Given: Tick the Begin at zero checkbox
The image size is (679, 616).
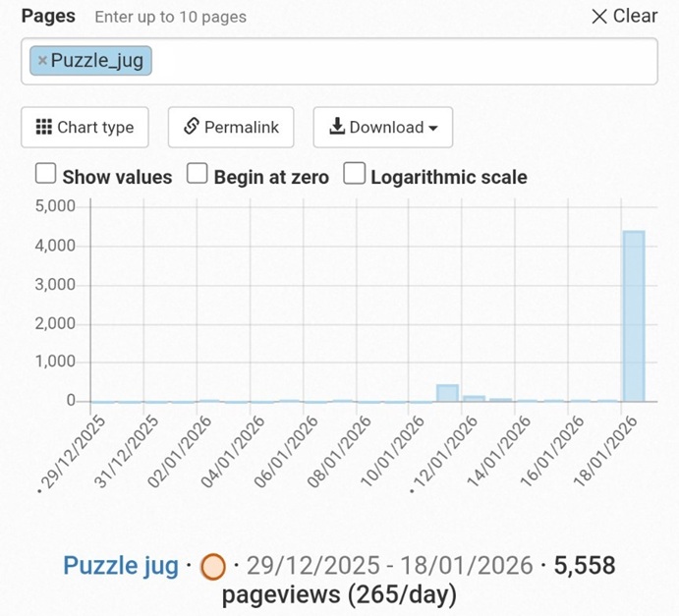Looking at the screenshot, I should (x=198, y=175).
